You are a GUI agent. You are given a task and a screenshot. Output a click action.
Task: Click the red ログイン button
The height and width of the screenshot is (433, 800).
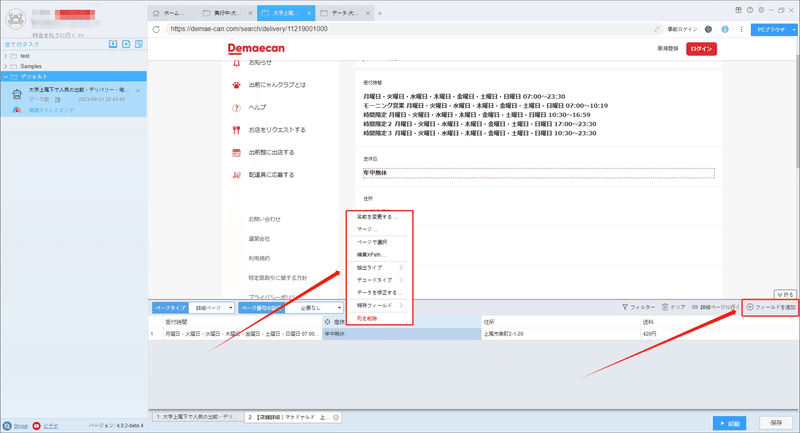[x=701, y=49]
